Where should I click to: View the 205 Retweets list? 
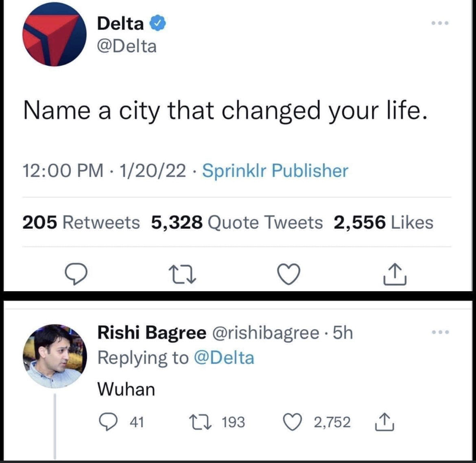[x=81, y=222]
